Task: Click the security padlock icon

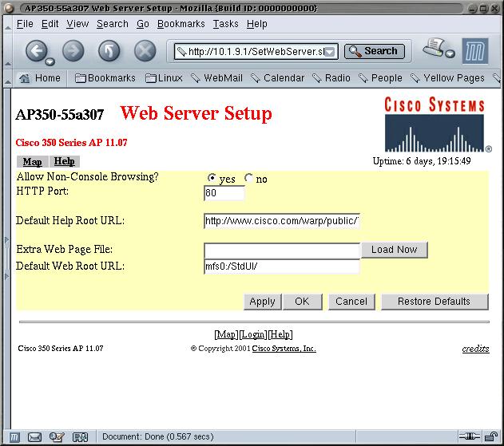Action: 491,436
